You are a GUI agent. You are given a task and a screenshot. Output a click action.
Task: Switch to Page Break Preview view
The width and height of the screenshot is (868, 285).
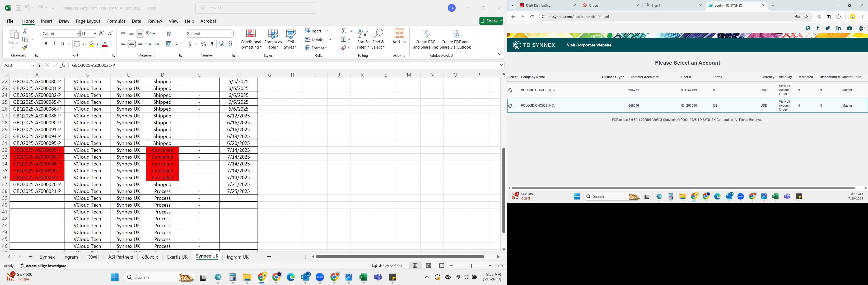[x=441, y=266]
